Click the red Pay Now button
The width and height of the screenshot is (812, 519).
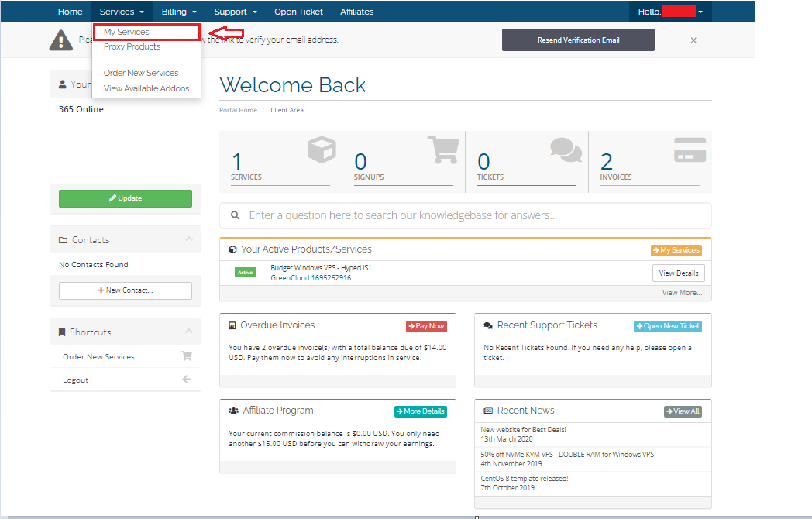coord(426,326)
